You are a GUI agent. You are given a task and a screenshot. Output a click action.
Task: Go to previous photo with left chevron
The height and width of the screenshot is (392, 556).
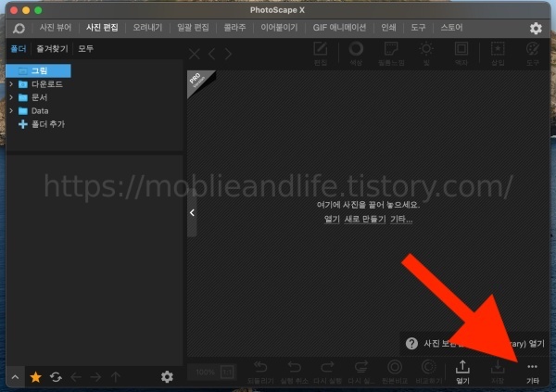211,54
